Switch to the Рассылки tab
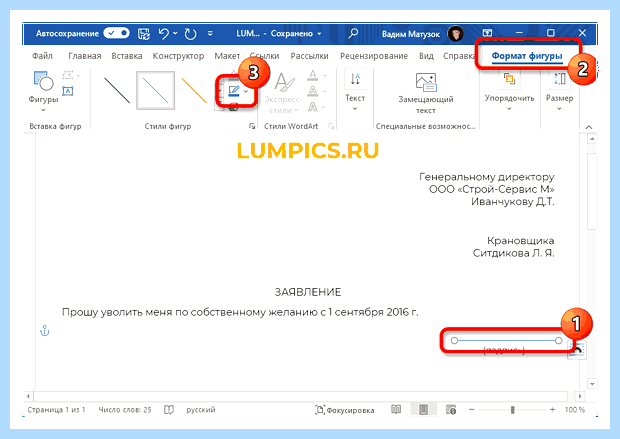This screenshot has width=620, height=439. pyautogui.click(x=309, y=56)
